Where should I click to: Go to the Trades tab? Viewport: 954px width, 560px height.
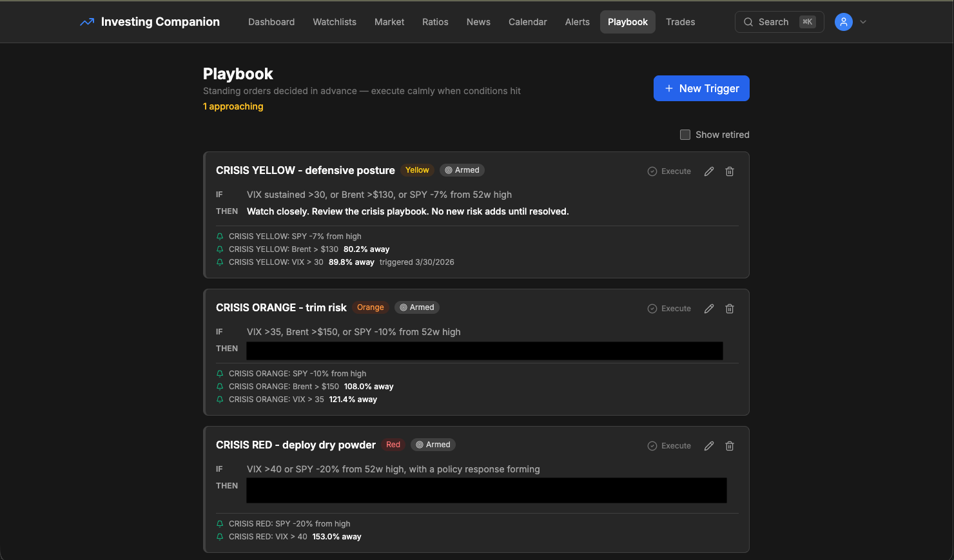[681, 22]
